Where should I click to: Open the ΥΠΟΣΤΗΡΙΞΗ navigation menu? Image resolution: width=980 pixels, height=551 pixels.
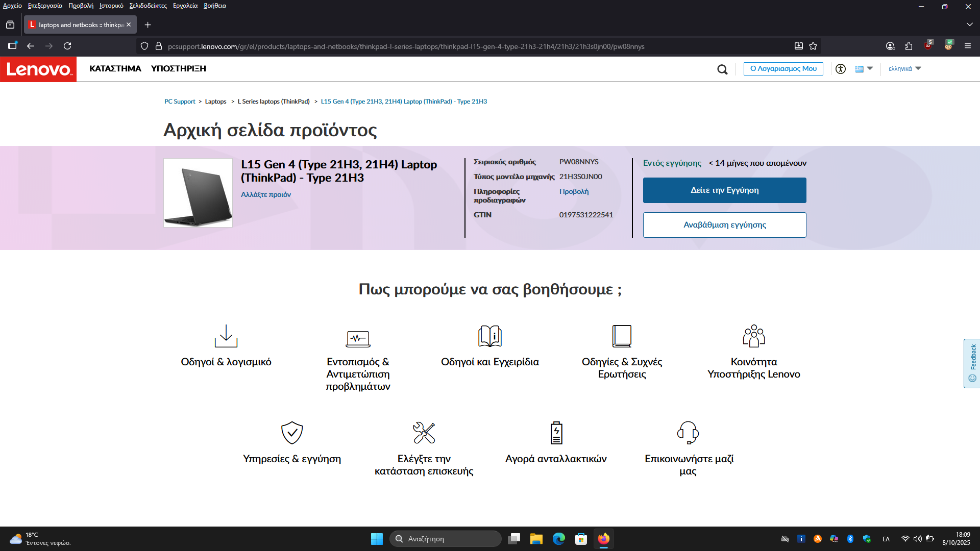coord(178,69)
